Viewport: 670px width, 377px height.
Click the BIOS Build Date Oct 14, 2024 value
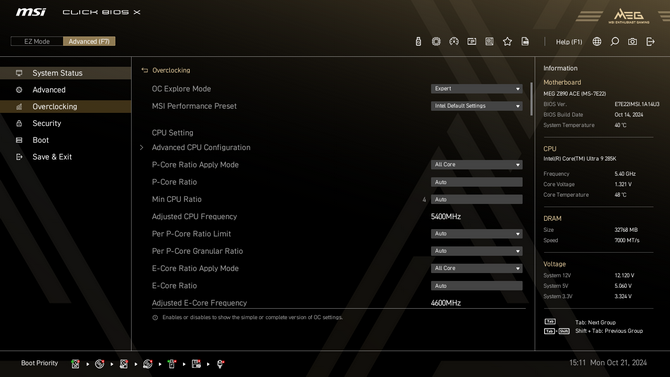pyautogui.click(x=629, y=115)
